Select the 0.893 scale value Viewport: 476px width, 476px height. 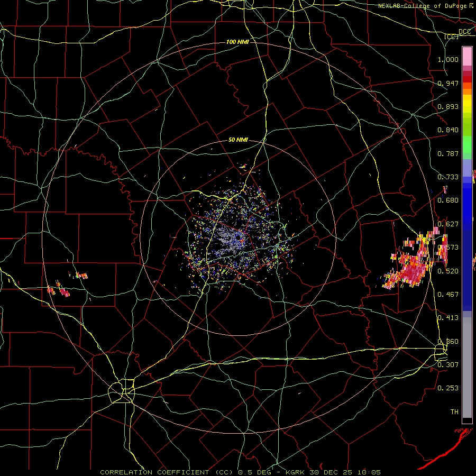click(x=448, y=106)
